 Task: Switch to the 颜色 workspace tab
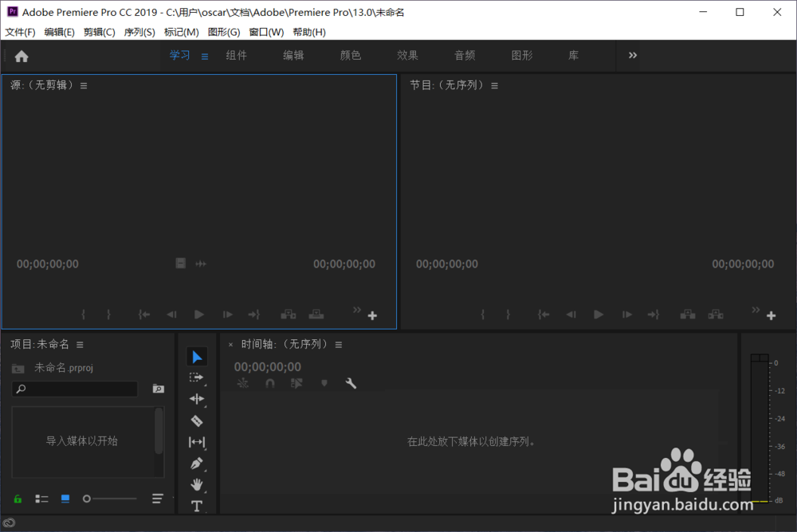(351, 56)
